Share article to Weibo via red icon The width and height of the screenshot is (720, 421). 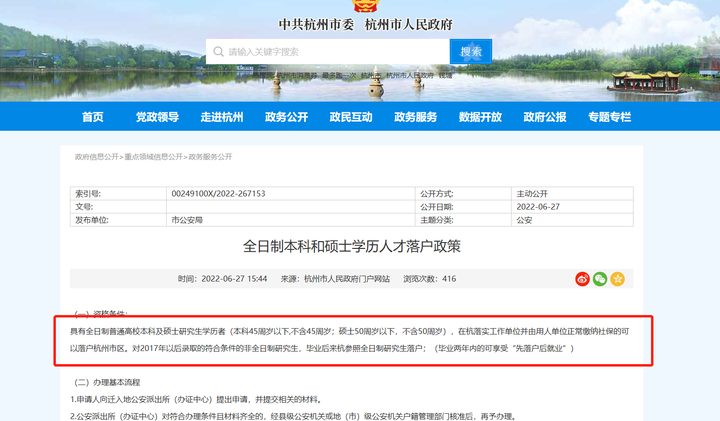click(582, 279)
